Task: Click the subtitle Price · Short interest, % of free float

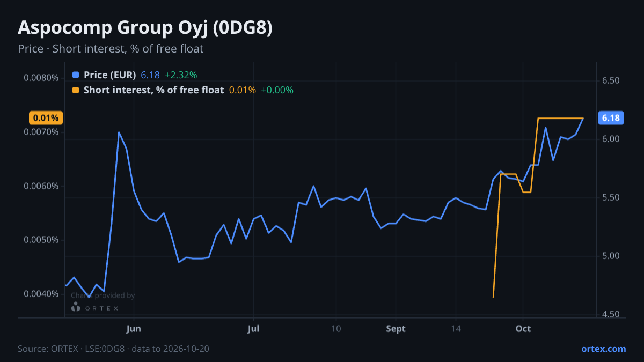Action: tap(111, 49)
